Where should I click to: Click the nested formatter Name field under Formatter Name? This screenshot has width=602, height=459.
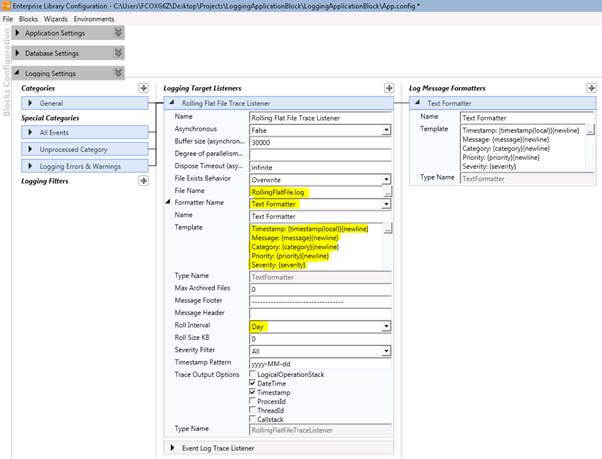[x=321, y=216]
